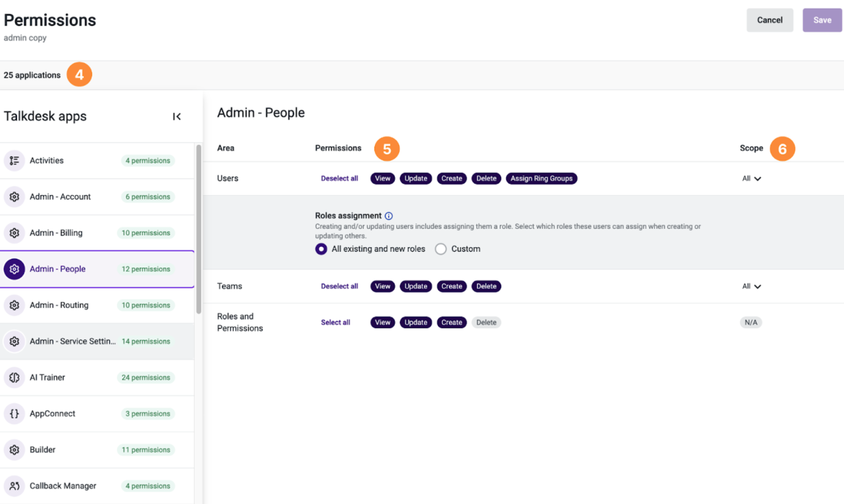Toggle Teams Create permission
The height and width of the screenshot is (504, 844).
tap(452, 286)
